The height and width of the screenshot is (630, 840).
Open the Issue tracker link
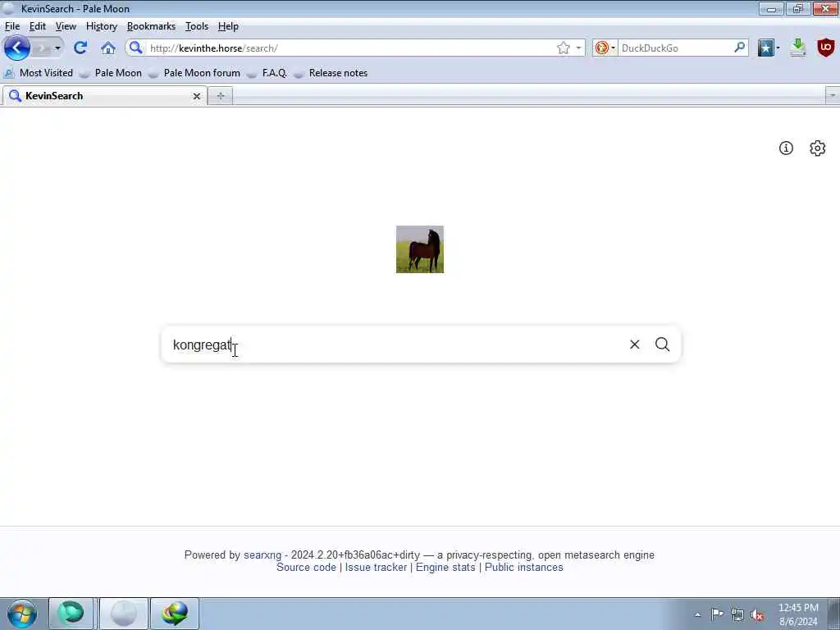pos(376,568)
